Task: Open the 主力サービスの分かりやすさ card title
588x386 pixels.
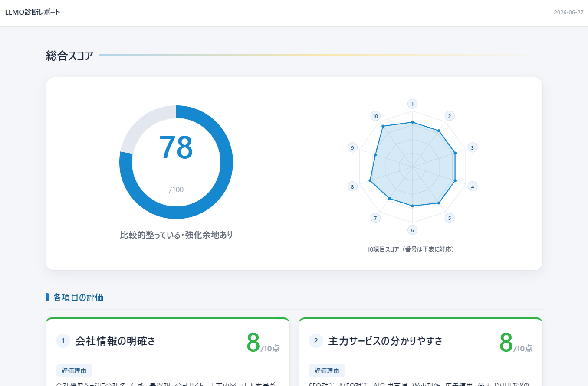Action: (x=385, y=341)
